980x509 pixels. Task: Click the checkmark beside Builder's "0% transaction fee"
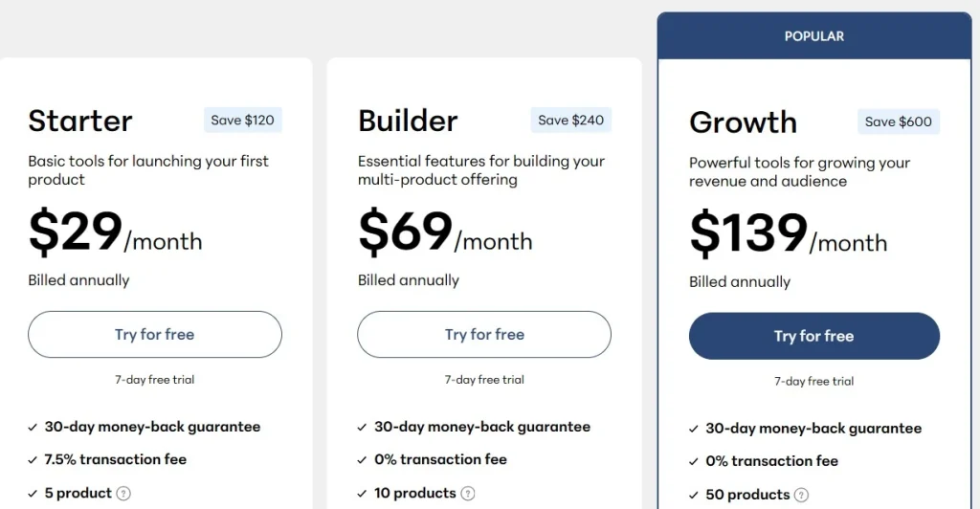click(x=362, y=460)
